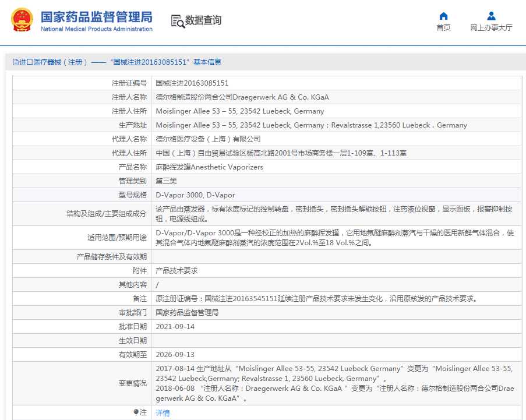
Task: Click the 审批部门 row label
Action: (x=133, y=313)
